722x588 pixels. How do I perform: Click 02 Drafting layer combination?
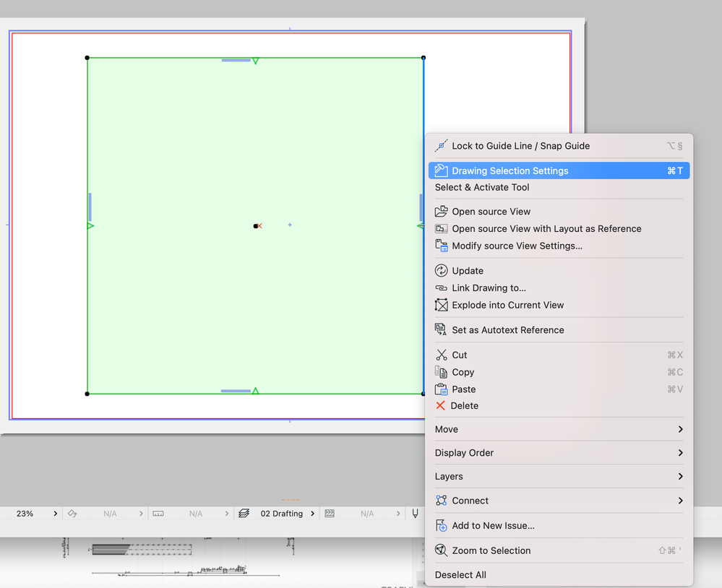pyautogui.click(x=282, y=514)
